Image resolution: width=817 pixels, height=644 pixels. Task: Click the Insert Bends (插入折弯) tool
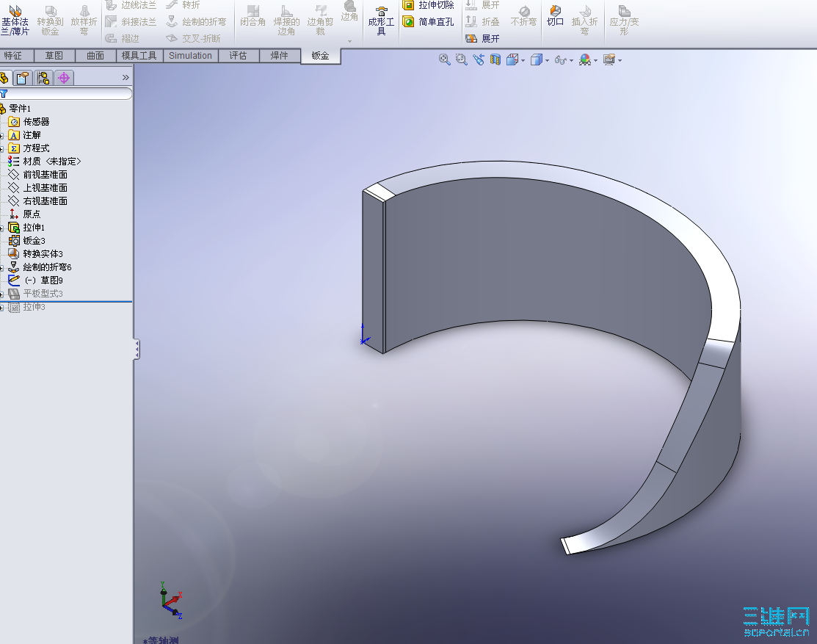tap(584, 20)
